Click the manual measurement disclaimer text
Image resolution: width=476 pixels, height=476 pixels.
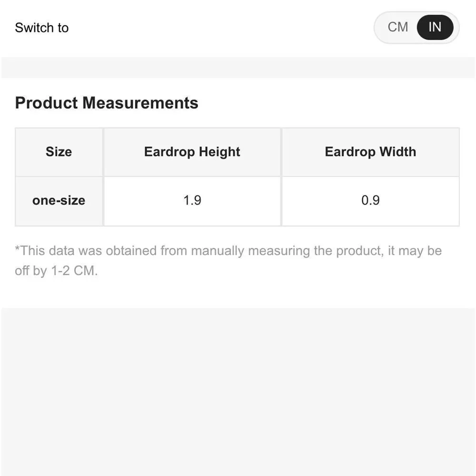point(228,261)
